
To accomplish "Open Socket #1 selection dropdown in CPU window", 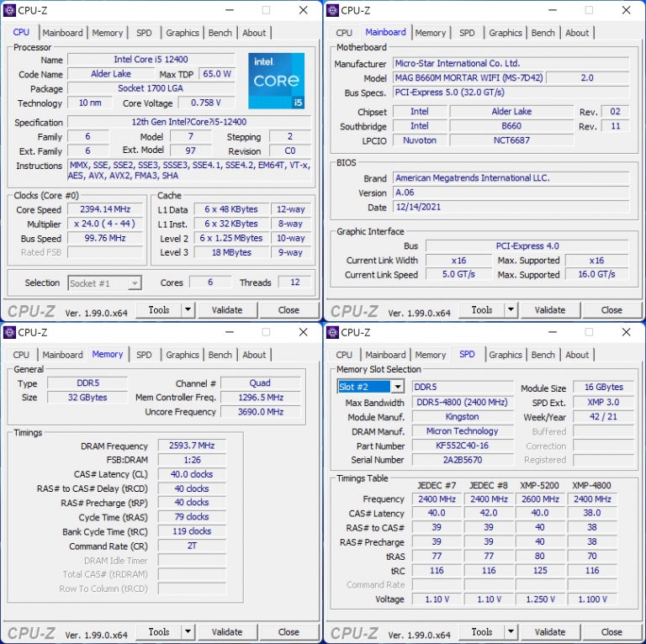I will pyautogui.click(x=105, y=283).
